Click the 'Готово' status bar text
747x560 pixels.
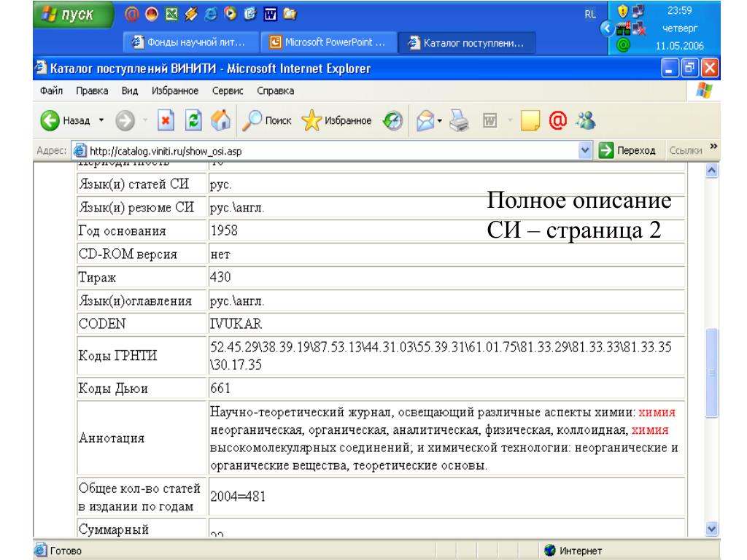66,551
